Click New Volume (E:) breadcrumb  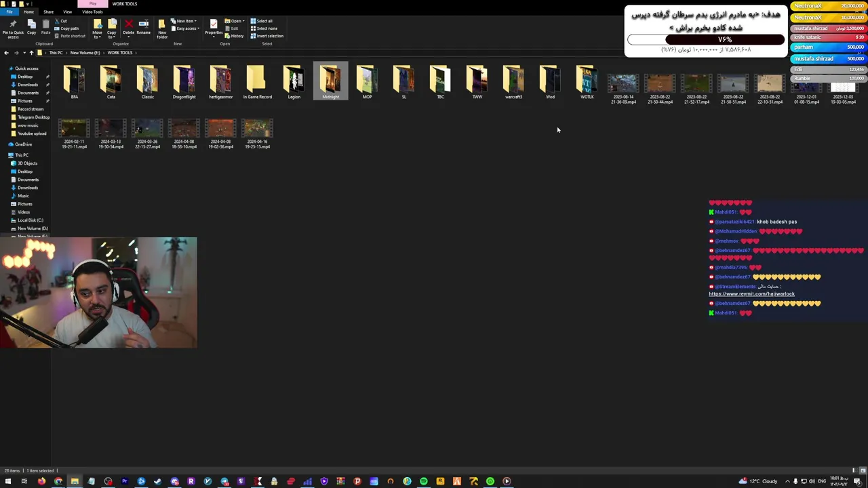pyautogui.click(x=85, y=53)
